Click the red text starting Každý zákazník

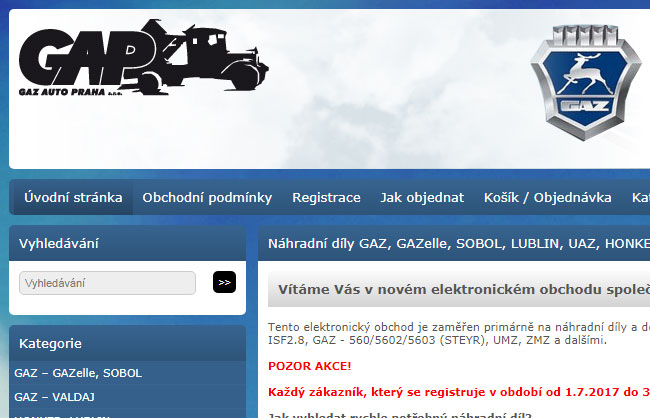pyautogui.click(x=459, y=392)
